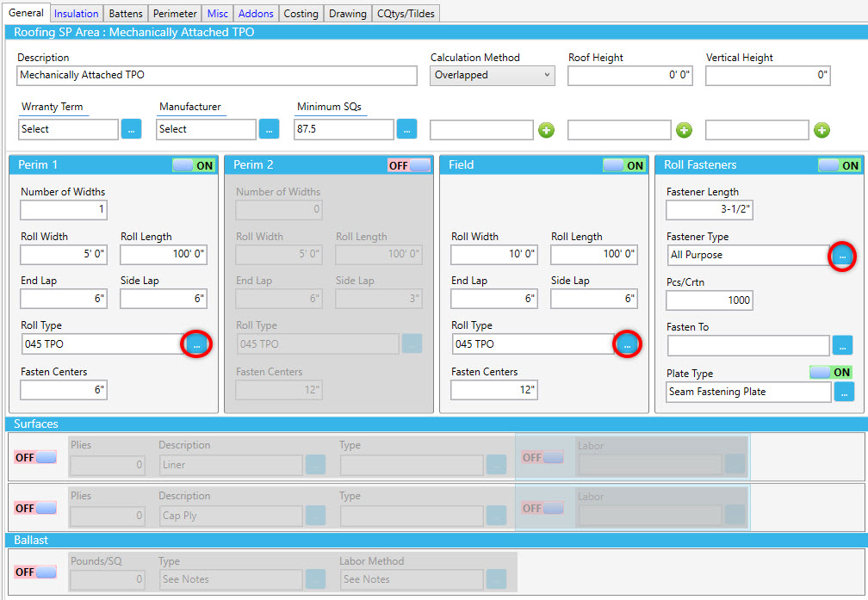Screen dimensions: 868x600
Task: Open the Field Roll Type browse button
Action: click(x=627, y=344)
